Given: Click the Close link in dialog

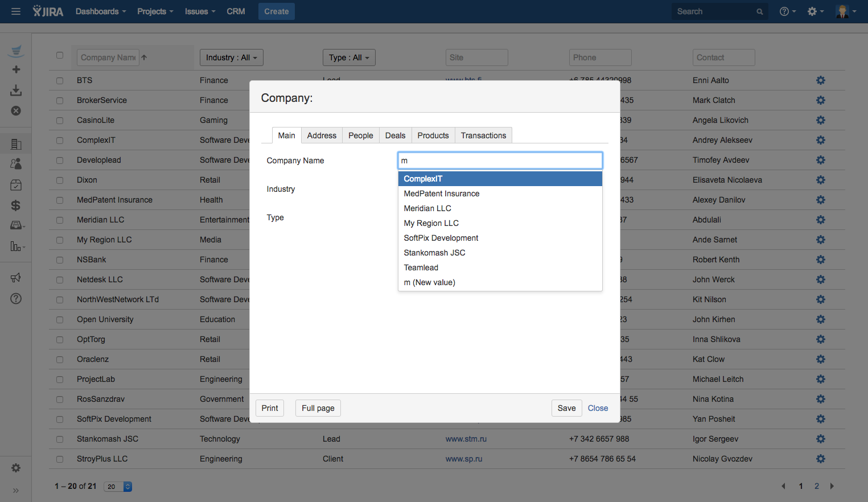Looking at the screenshot, I should (598, 408).
